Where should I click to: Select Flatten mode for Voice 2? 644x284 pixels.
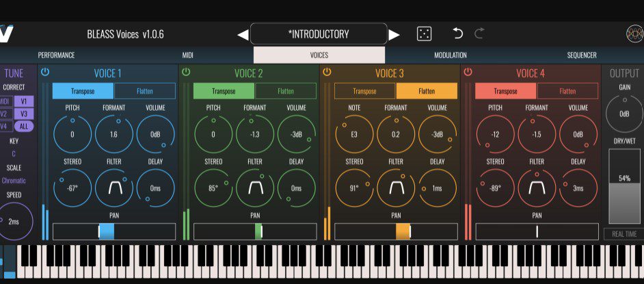286,91
